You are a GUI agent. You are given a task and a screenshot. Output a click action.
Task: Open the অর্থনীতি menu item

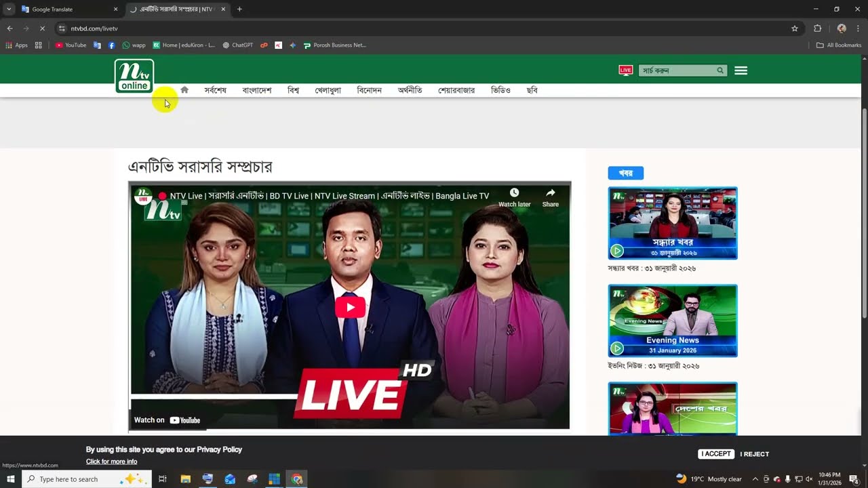(x=410, y=90)
